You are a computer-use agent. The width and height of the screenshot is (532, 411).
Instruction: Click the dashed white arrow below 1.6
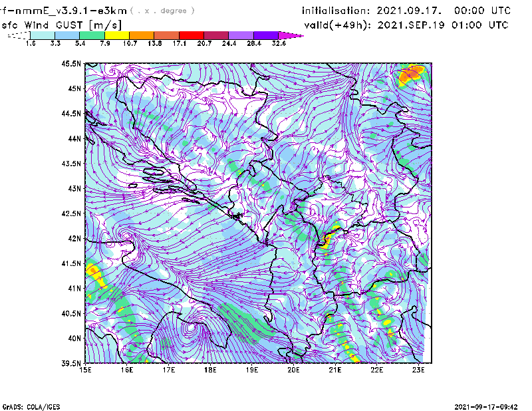coord(19,35)
